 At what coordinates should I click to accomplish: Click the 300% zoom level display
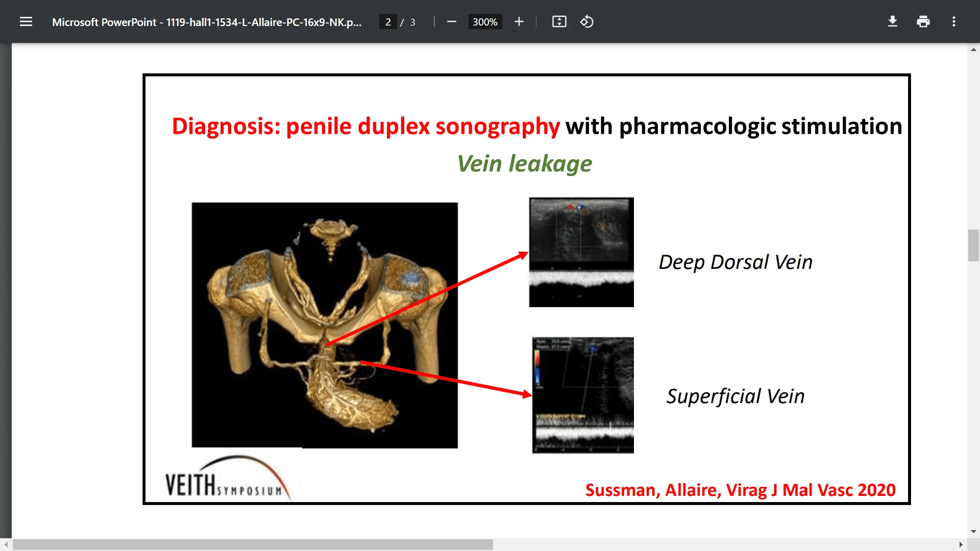tap(485, 21)
